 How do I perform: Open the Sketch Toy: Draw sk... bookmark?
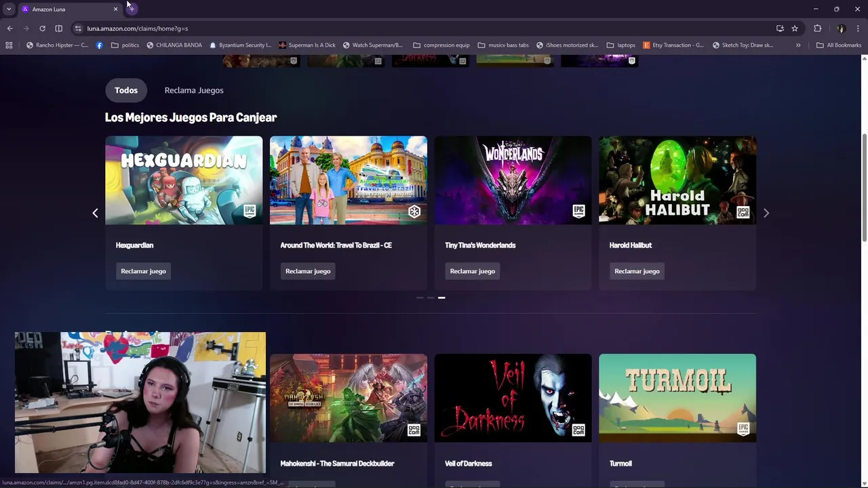(x=743, y=45)
